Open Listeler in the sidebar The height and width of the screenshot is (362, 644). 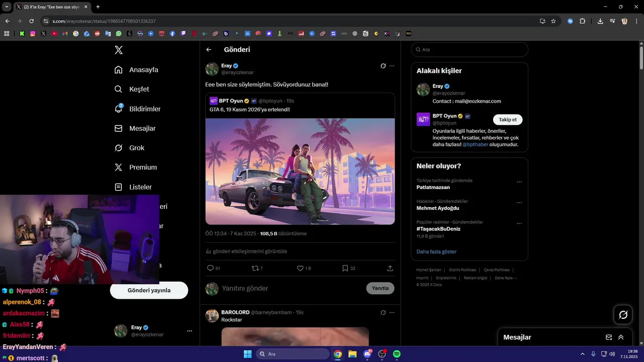(x=133, y=187)
